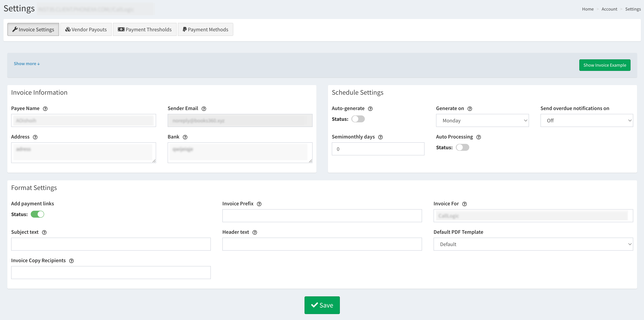Image resolution: width=644 pixels, height=320 pixels.
Task: Switch to Vendor Payouts tab
Action: tap(86, 30)
